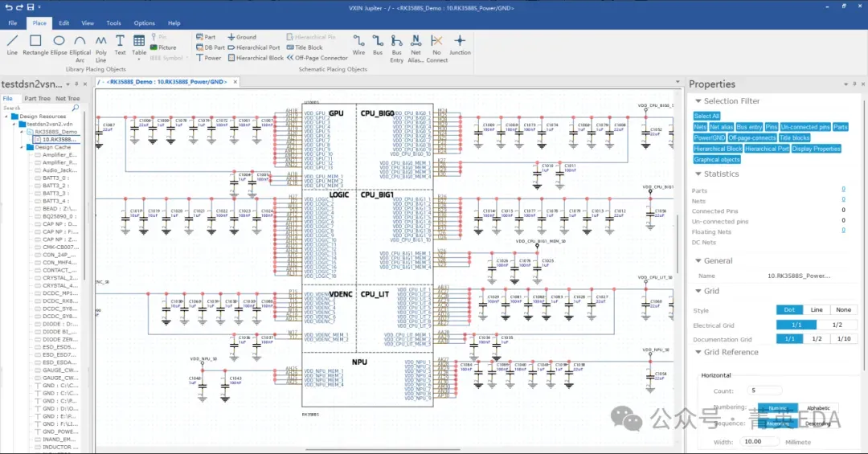Insert a Title Block
868x454 pixels.
[305, 47]
